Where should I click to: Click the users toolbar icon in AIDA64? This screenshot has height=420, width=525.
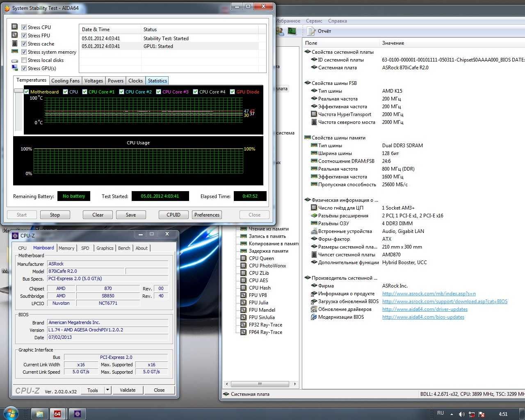click(280, 31)
